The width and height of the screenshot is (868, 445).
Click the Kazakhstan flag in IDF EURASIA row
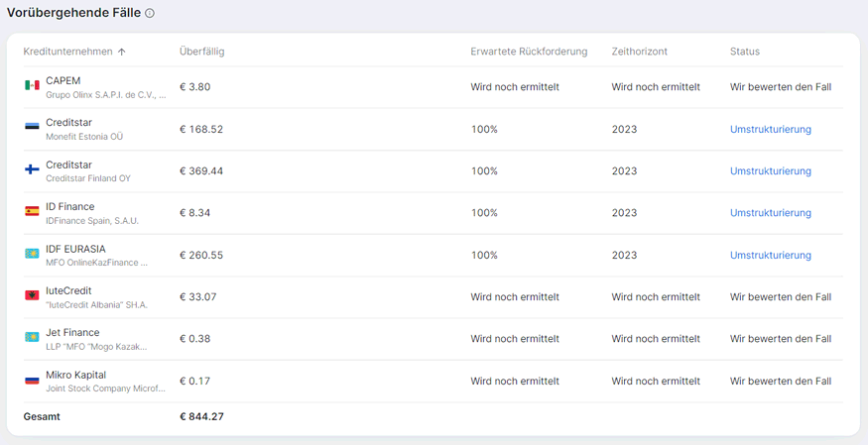click(x=32, y=253)
